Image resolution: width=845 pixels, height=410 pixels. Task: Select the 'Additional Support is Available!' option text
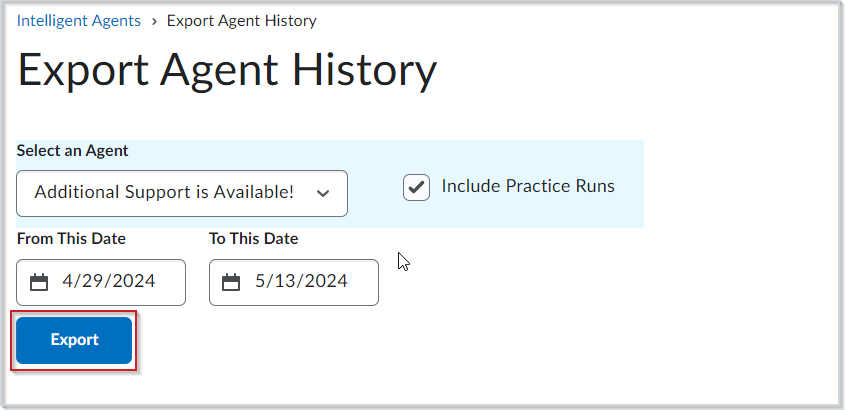164,192
